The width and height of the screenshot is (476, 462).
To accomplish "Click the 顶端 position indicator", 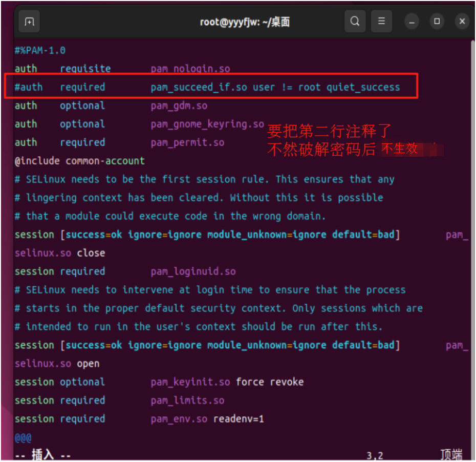I will coord(451,455).
